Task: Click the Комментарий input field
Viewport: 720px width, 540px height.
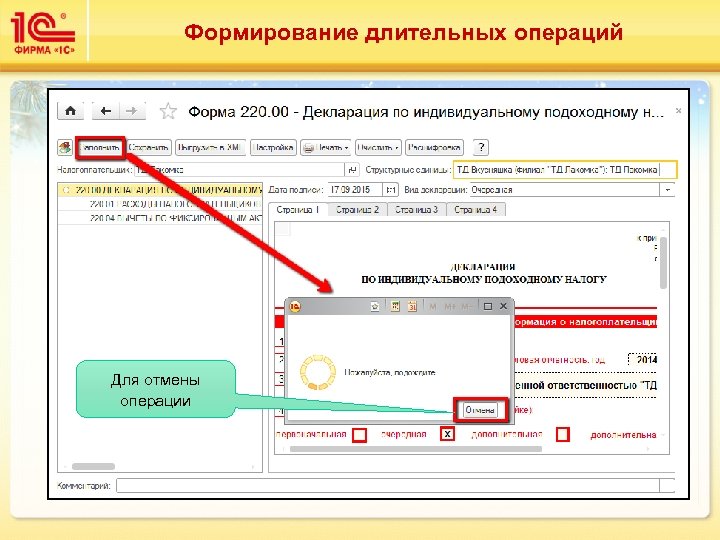Action: pyautogui.click(x=388, y=485)
